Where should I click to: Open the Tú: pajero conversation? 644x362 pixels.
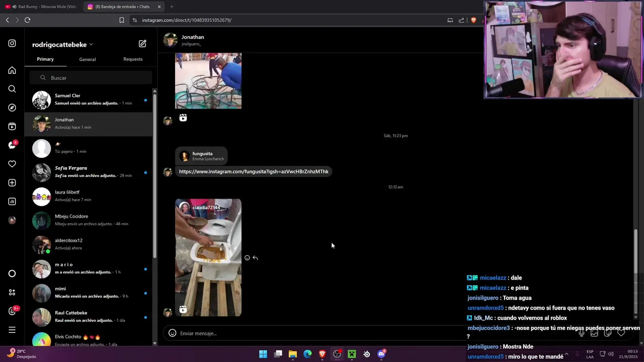[90, 148]
